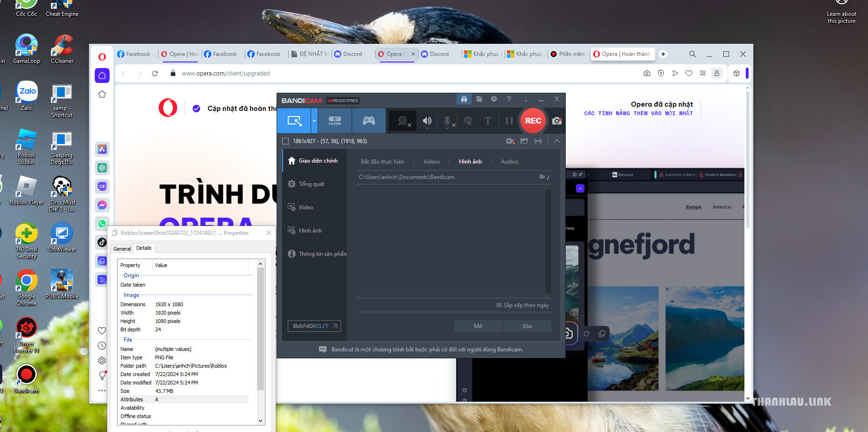Click the dashed rectangle selection area icon

point(285,141)
